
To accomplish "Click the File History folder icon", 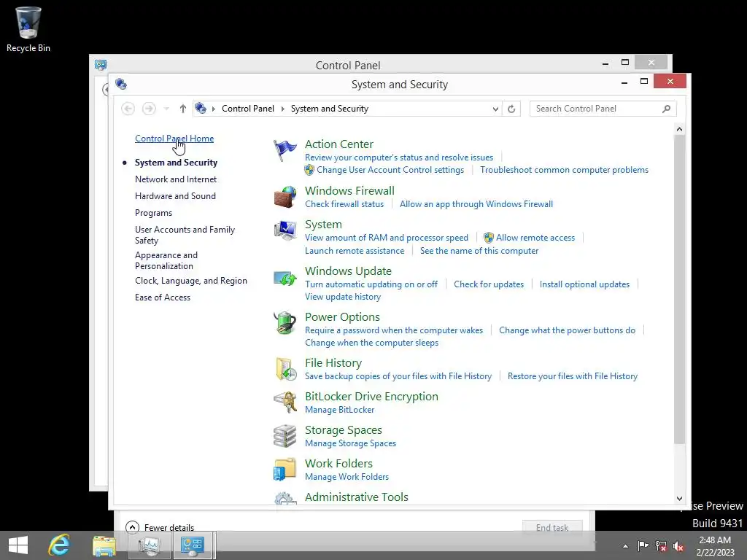I will pos(286,370).
